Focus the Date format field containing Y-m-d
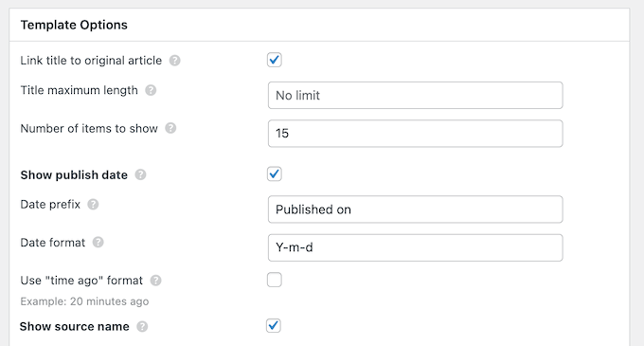Image resolution: width=644 pixels, height=346 pixels. 415,247
